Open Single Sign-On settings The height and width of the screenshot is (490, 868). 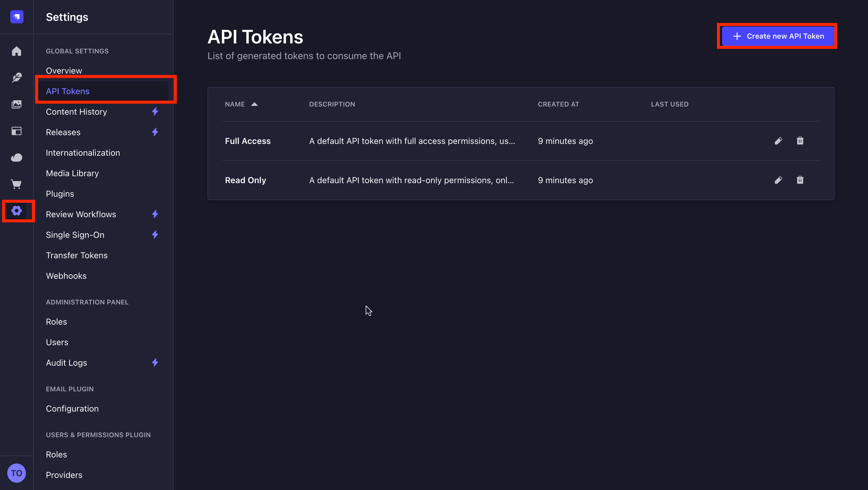point(75,235)
